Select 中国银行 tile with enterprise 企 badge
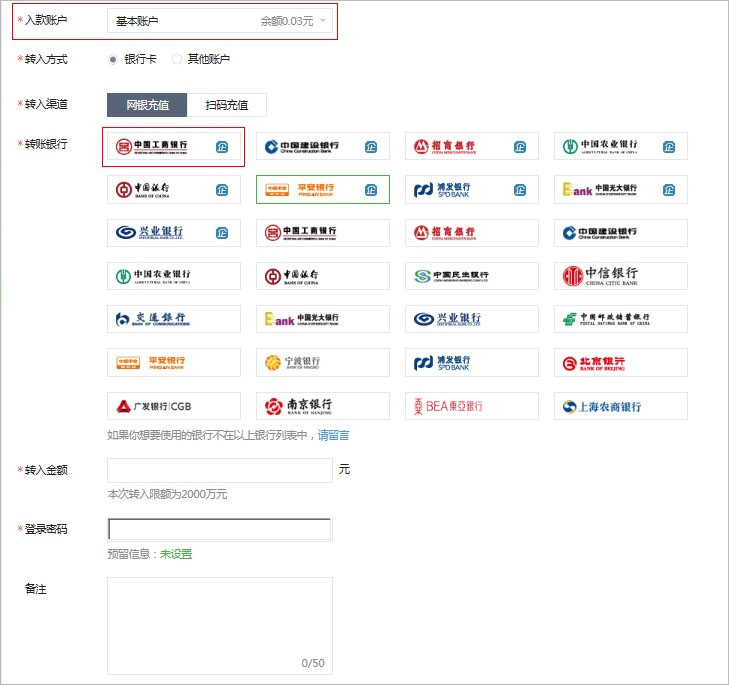The height and width of the screenshot is (685, 729). click(173, 189)
